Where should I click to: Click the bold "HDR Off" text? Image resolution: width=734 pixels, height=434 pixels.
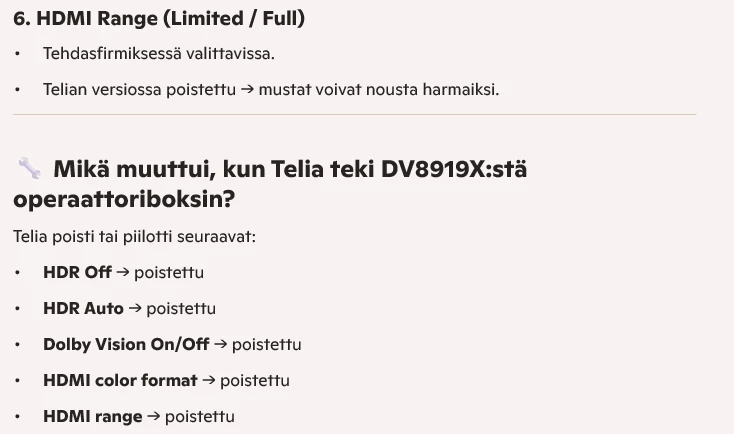coord(77,272)
